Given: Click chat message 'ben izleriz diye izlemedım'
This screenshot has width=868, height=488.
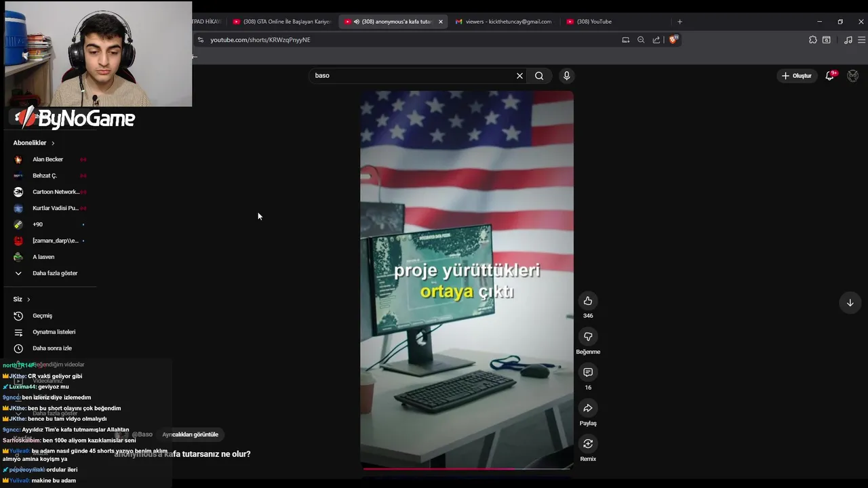Looking at the screenshot, I should tap(56, 398).
